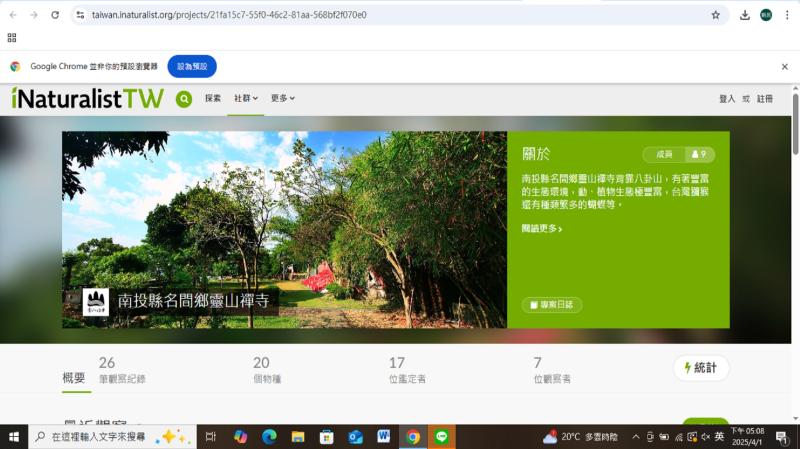Dismiss the default browser notification bar

[x=785, y=66]
